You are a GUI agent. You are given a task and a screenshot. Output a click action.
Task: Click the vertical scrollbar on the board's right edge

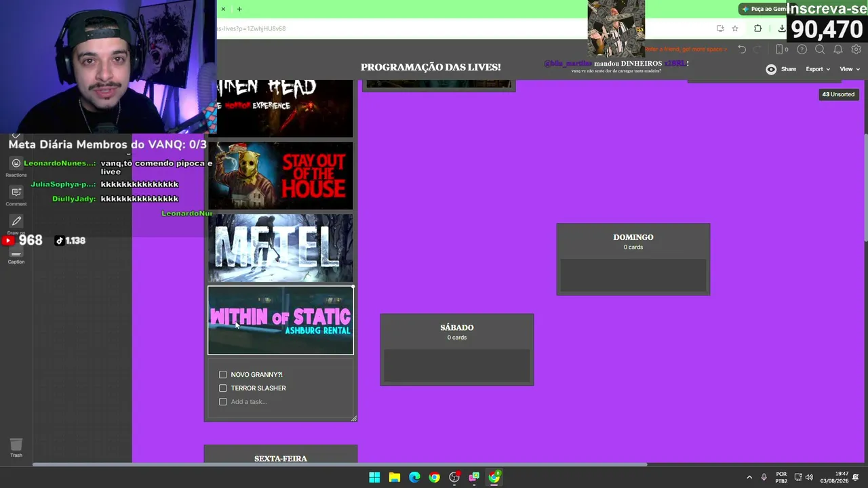pos(866,187)
